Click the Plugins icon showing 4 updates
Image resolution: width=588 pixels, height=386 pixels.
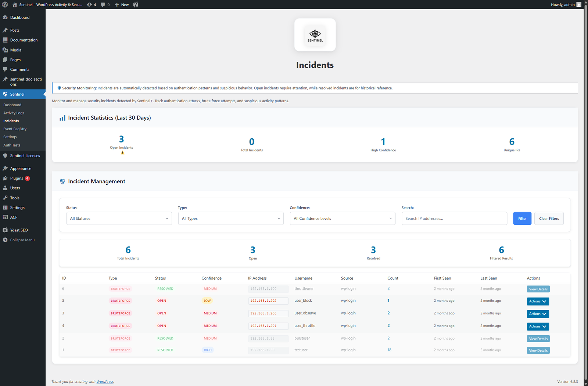coord(6,178)
